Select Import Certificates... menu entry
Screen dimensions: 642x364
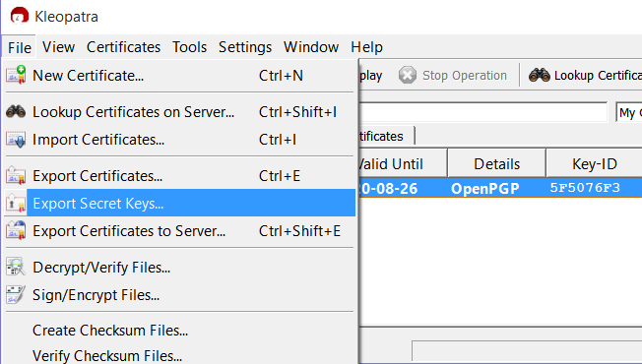pyautogui.click(x=180, y=140)
